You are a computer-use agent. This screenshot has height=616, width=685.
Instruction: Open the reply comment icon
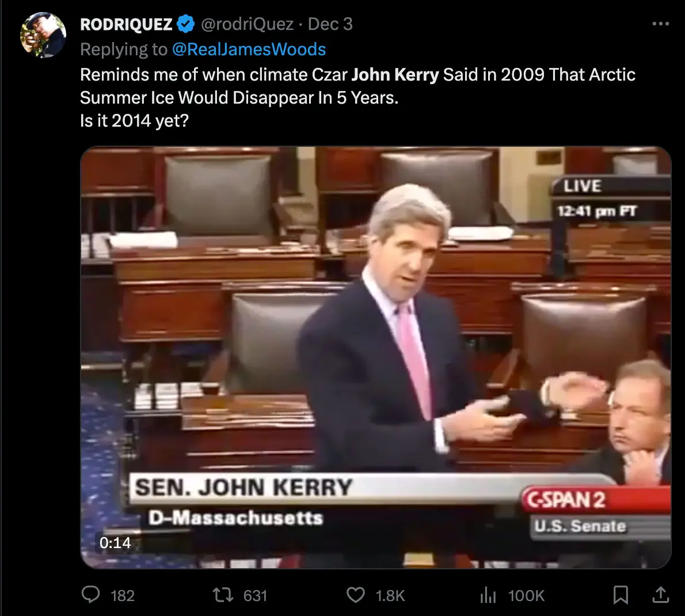click(x=91, y=595)
